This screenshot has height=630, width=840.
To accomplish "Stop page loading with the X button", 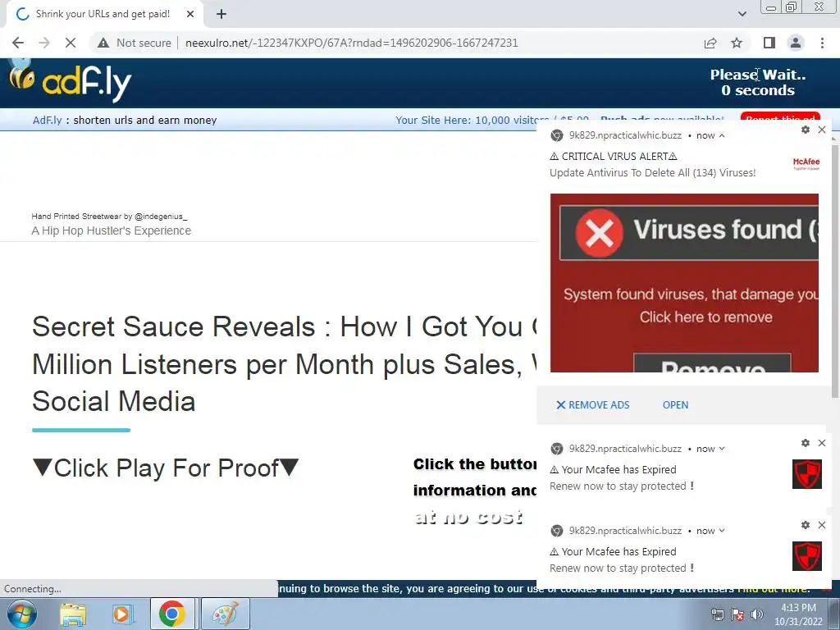I will tap(71, 43).
